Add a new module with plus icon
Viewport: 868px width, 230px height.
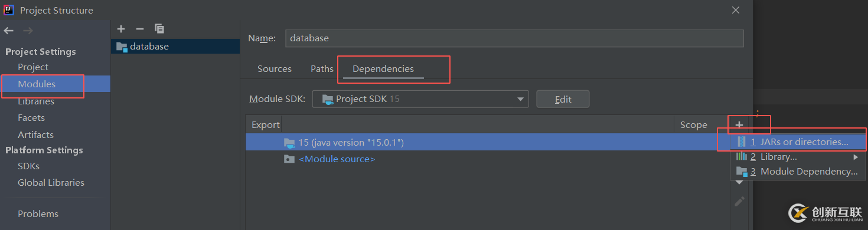(x=121, y=29)
